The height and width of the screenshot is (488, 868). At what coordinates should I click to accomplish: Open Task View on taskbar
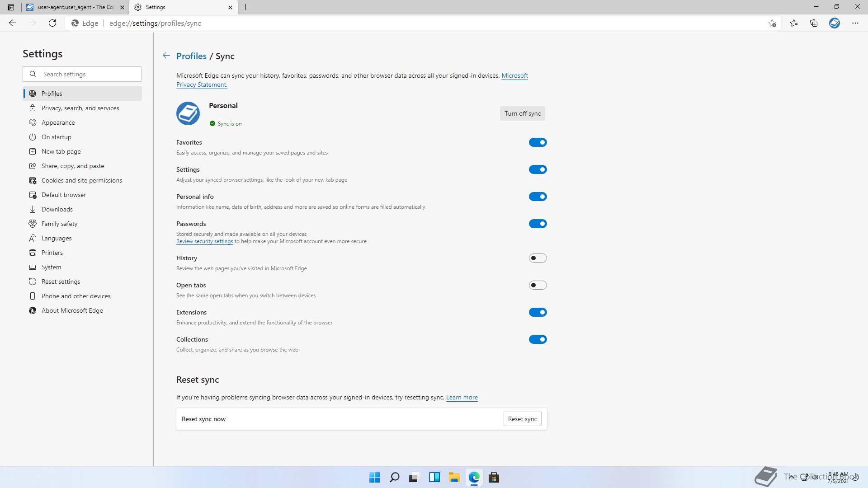coord(414,477)
